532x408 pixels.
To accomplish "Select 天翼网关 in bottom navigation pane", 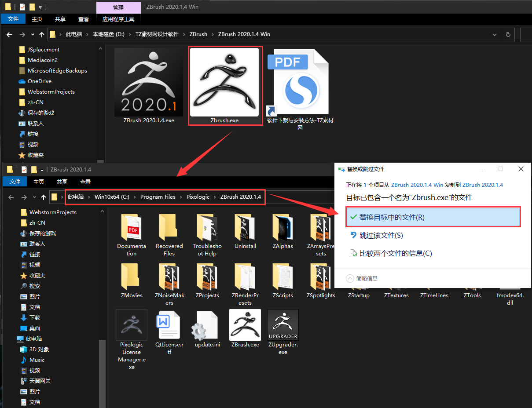I will click(x=40, y=381).
